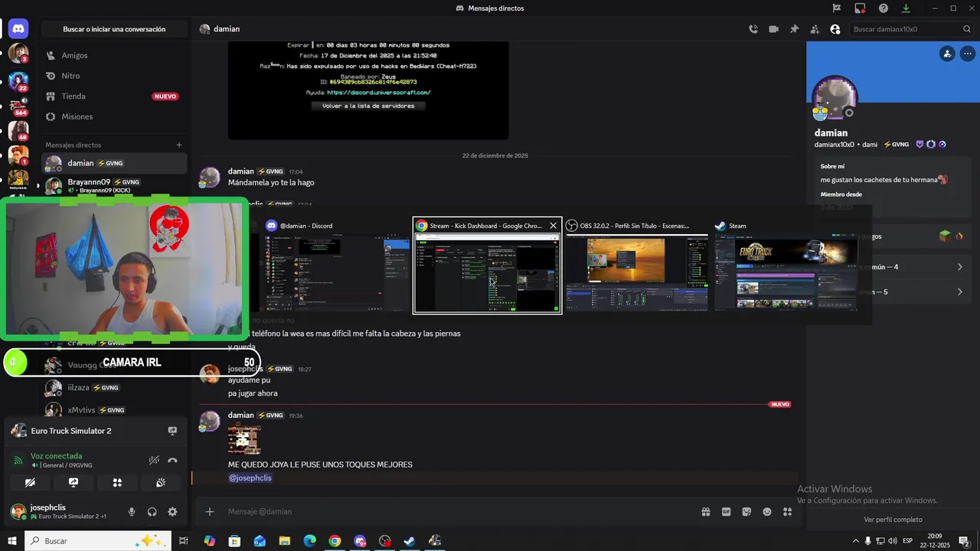Switch to the OBS 32.0.2 window thumbnail
This screenshot has width=980, height=551.
coord(637,266)
